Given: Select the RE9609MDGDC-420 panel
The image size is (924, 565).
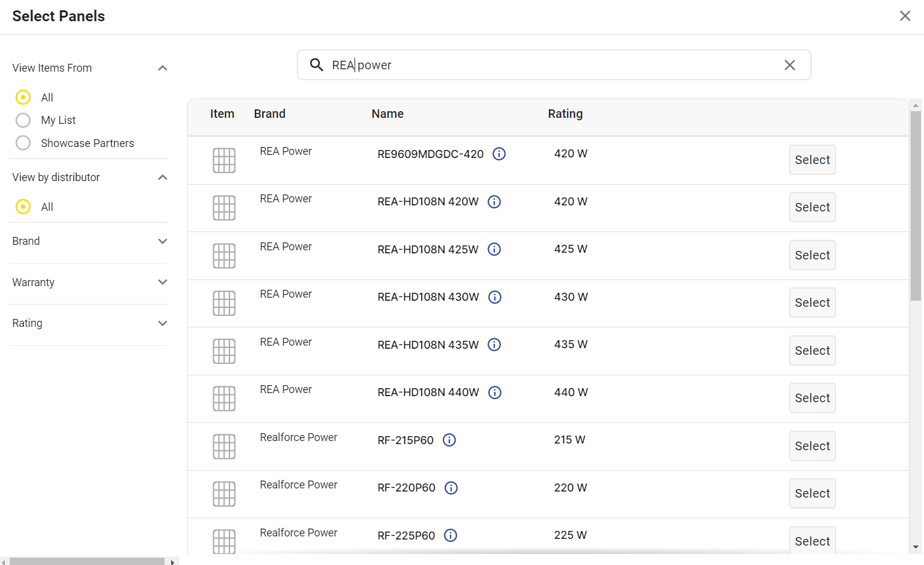Looking at the screenshot, I should coord(812,160).
